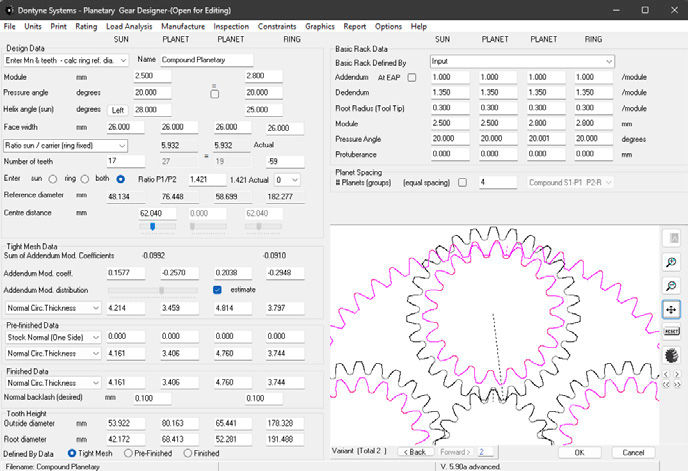Click the < Back variant button
Image resolution: width=688 pixels, height=471 pixels.
coord(415,452)
